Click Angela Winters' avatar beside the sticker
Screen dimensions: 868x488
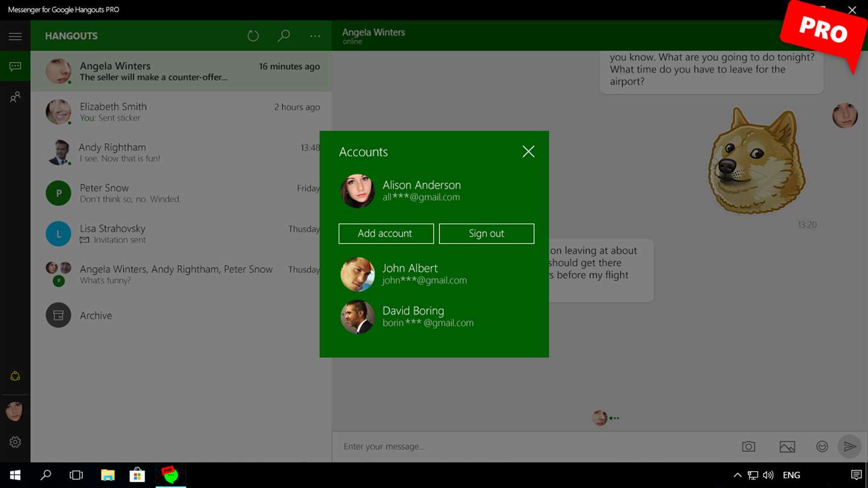[x=845, y=116]
